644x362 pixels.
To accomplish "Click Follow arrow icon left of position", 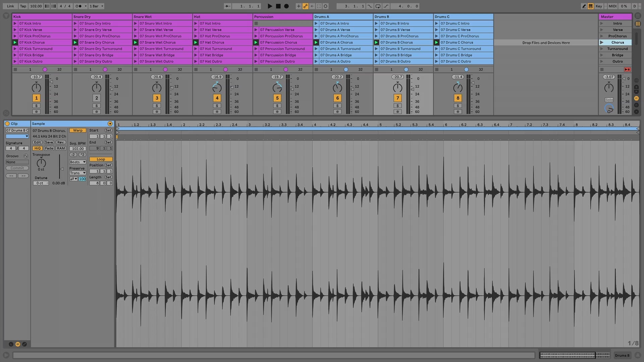I will coord(227,6).
